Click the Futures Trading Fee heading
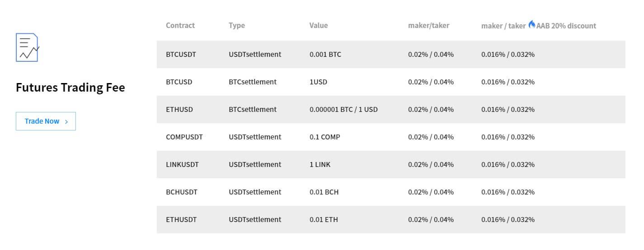 (x=71, y=87)
